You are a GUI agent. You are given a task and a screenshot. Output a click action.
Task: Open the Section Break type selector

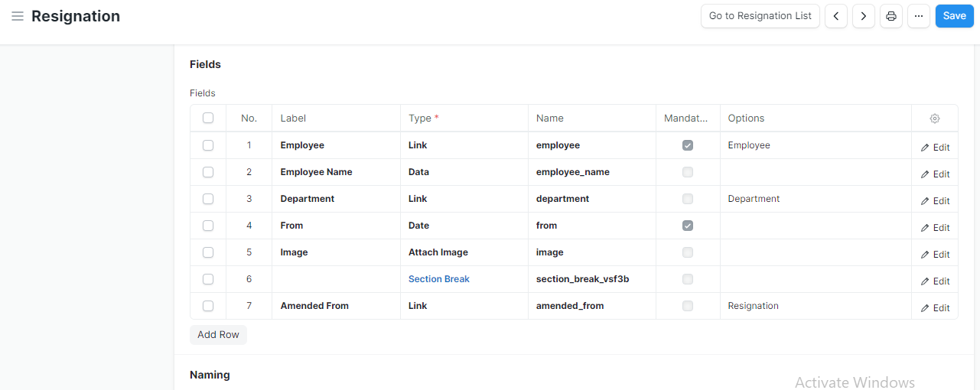(464, 279)
